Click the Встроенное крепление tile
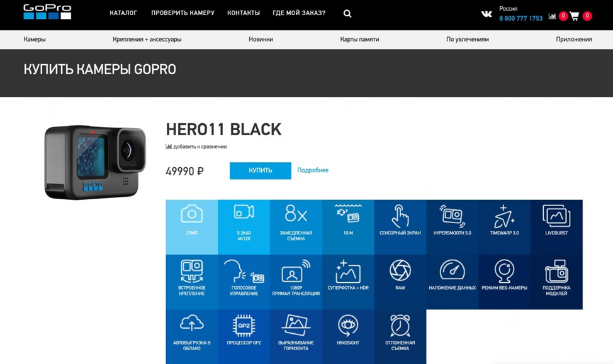 click(191, 282)
